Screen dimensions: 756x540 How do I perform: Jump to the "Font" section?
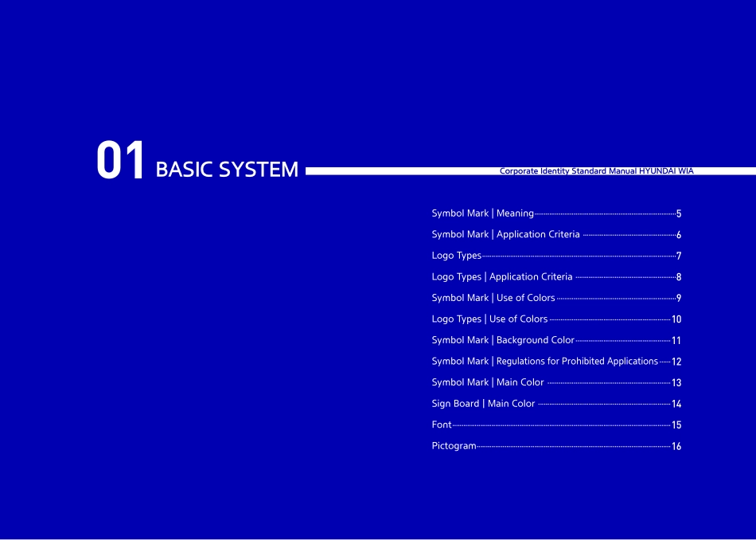pos(441,425)
